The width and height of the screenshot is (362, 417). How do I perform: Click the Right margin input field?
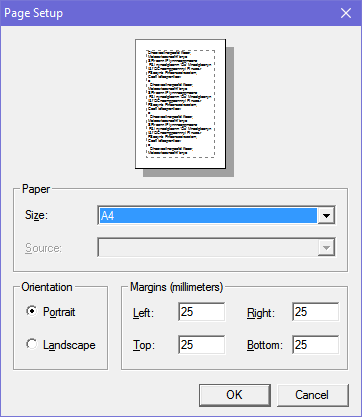pos(316,312)
